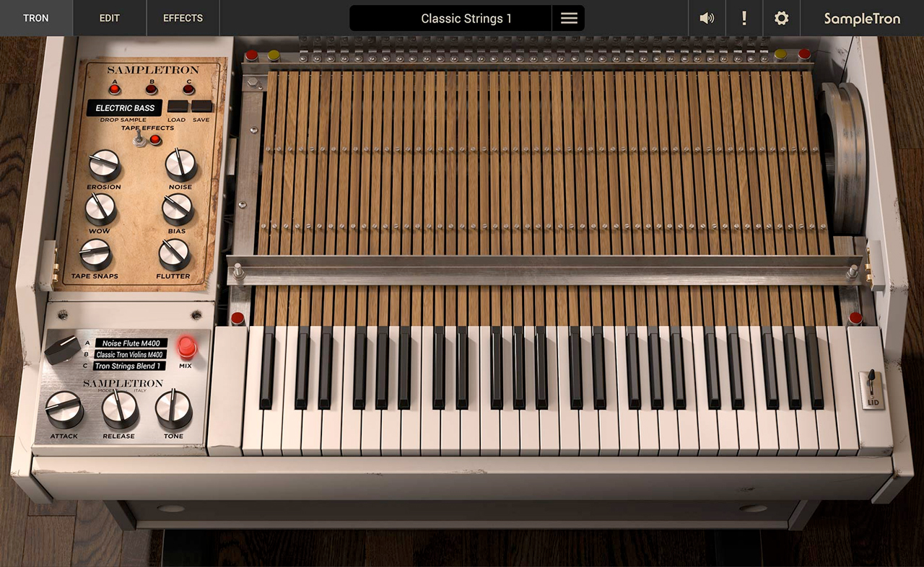
Task: Click the LOAD sample button
Action: tap(177, 106)
